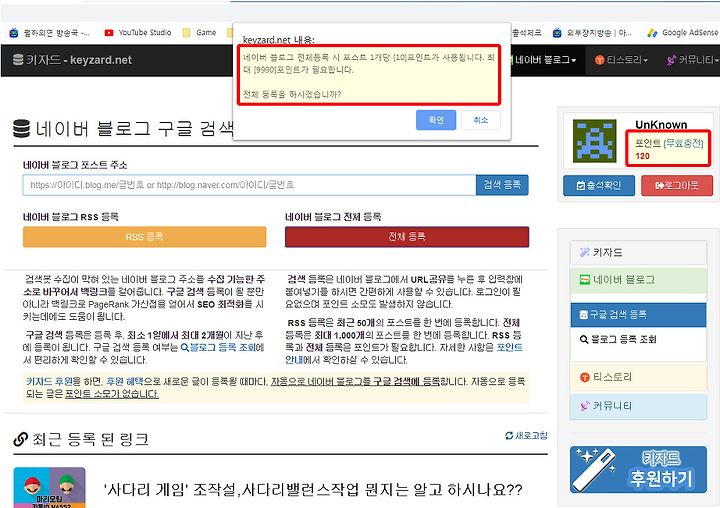Click the UnKnown user avatar image
The height and width of the screenshot is (508, 720).
pos(595,141)
